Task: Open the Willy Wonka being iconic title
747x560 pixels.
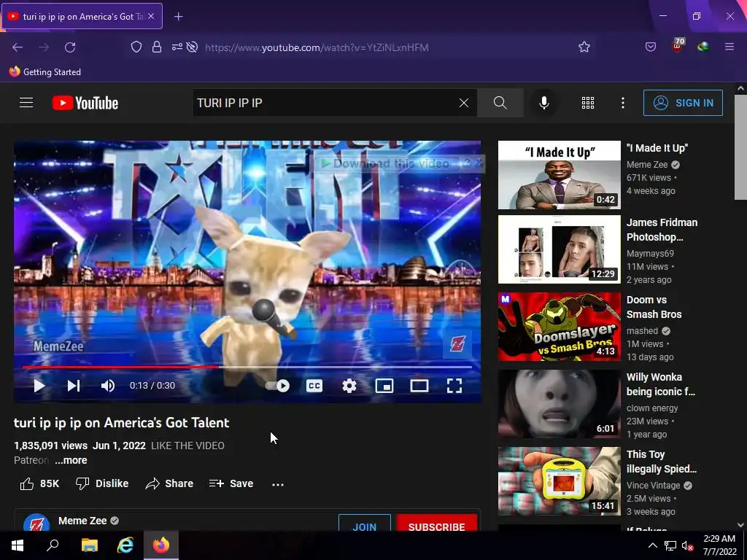Action: tap(661, 384)
